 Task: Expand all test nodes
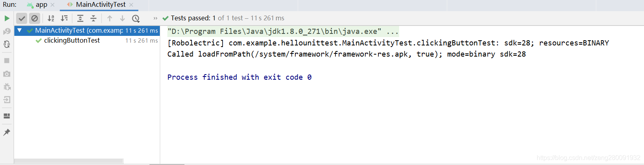coord(80,18)
